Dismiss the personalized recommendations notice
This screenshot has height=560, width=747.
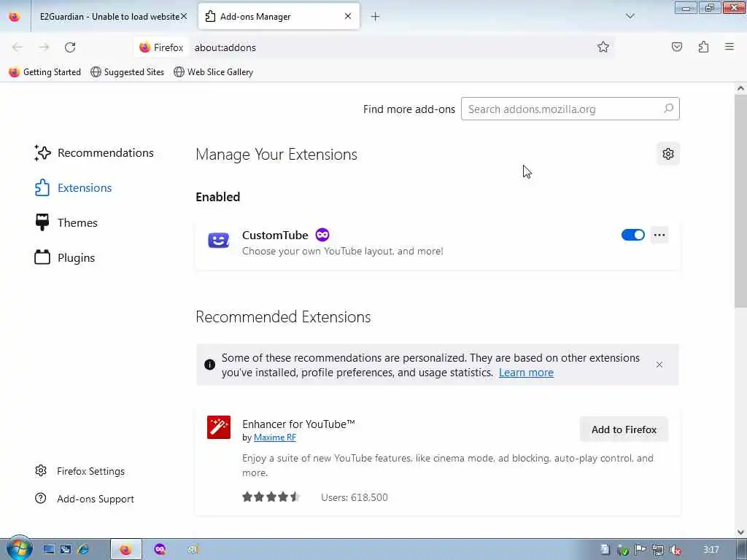[659, 365]
